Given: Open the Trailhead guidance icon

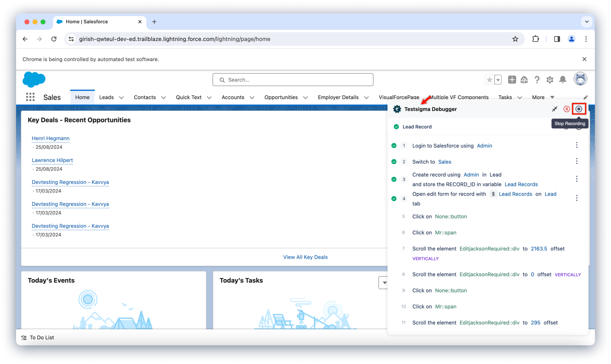Looking at the screenshot, I should point(524,80).
